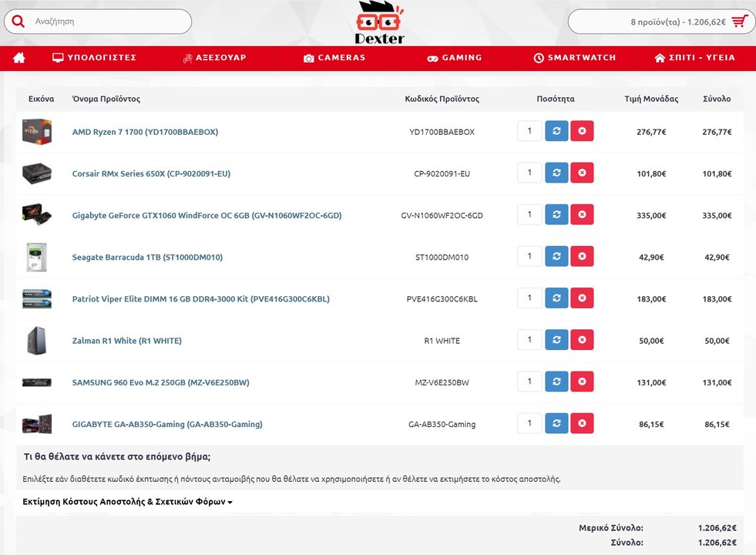Remove Corsair RMx 650X from cart
This screenshot has height=555, width=756.
click(x=582, y=173)
